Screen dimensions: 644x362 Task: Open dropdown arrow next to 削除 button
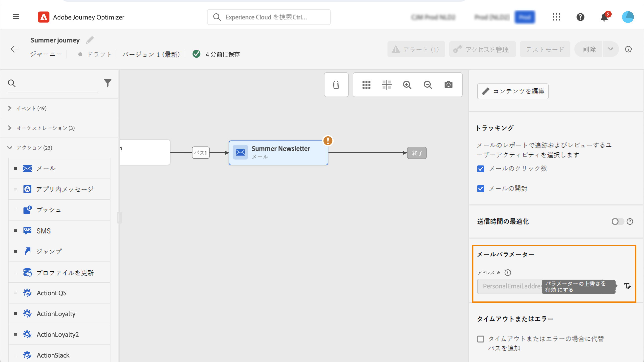point(610,49)
